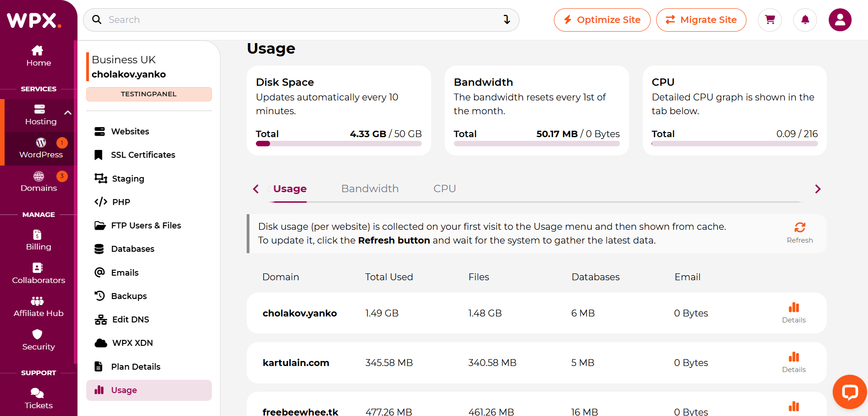
Task: Click the CPU progress bar
Action: 735,144
